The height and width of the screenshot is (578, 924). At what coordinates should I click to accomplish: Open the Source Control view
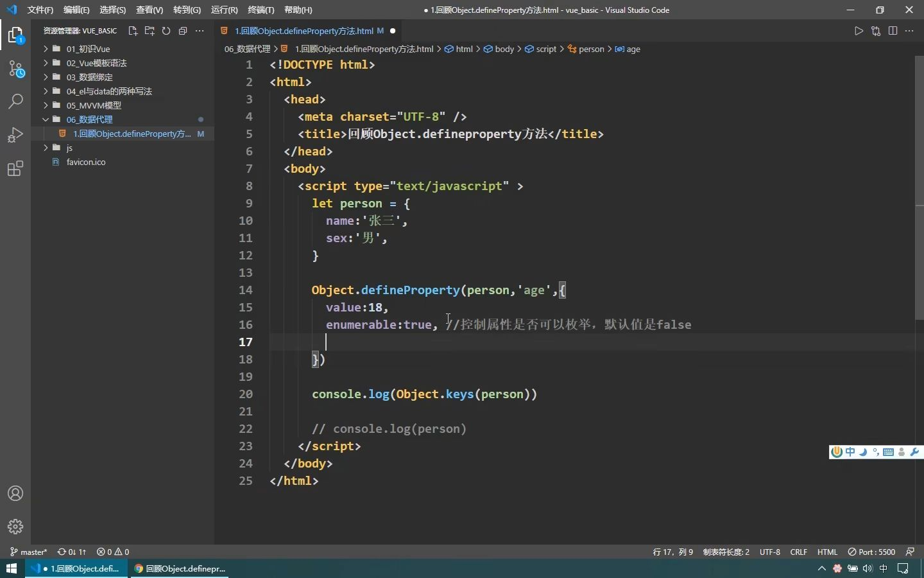click(15, 69)
